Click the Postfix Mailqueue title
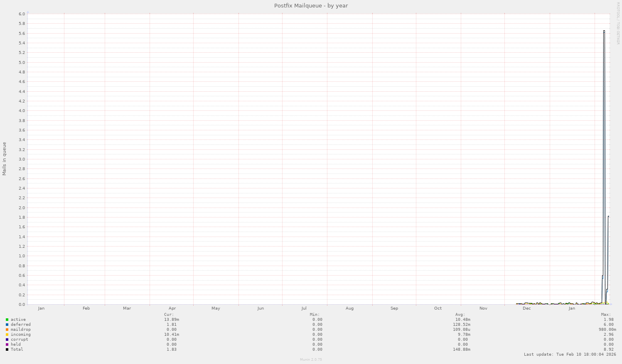 (310, 5)
